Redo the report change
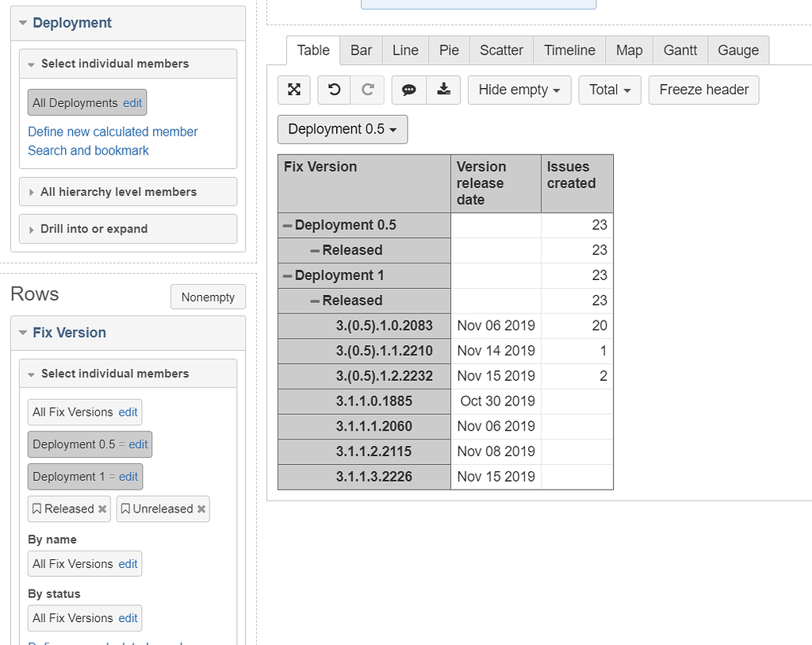 (x=367, y=90)
